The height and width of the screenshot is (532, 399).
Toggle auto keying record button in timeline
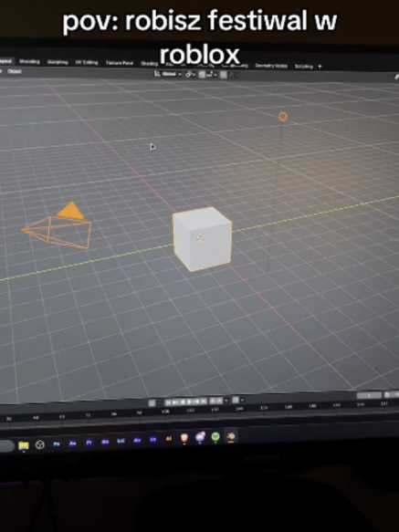click(x=152, y=403)
